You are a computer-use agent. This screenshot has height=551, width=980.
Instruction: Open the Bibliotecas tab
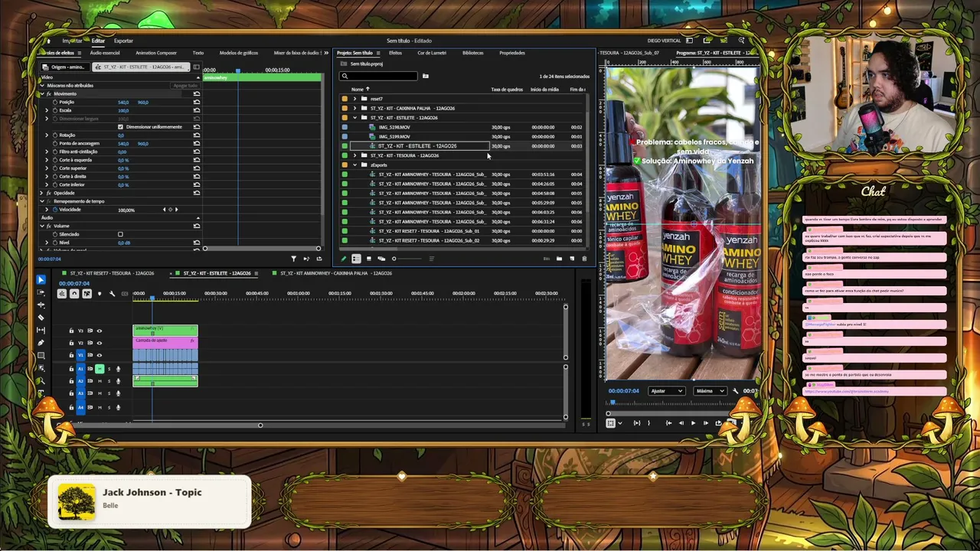[472, 53]
